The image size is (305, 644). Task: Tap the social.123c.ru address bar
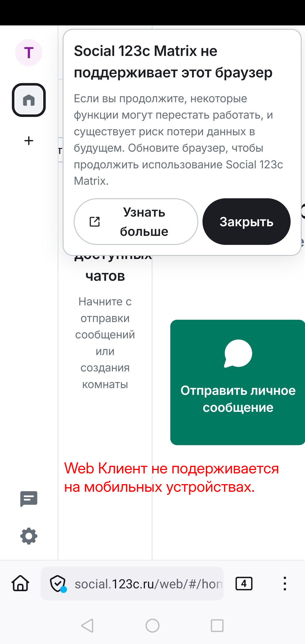[148, 584]
